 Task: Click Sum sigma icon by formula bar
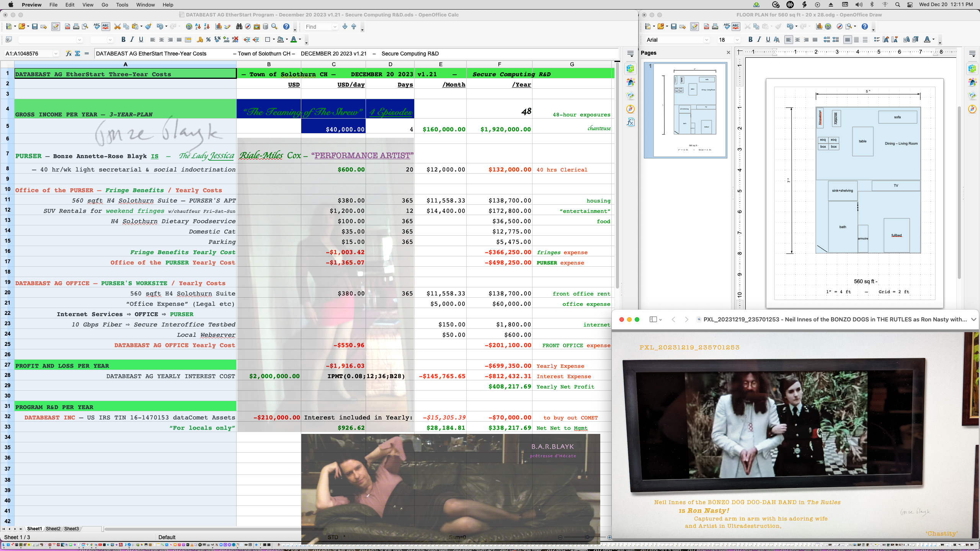(78, 54)
